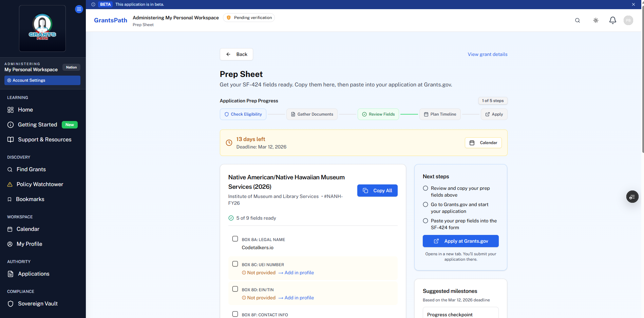Switch to the Gather Documents step

click(311, 114)
